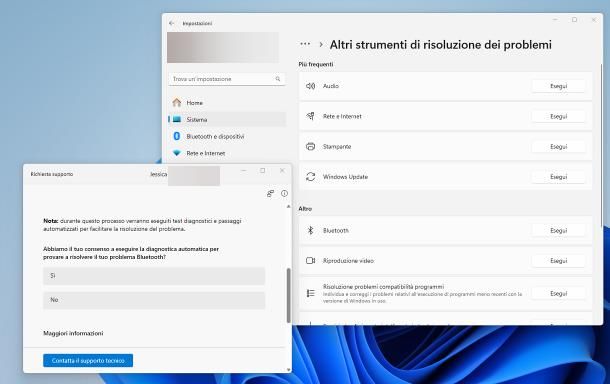Screen dimensions: 610x384
Task: Click the Stampante printer icon
Action: [x=310, y=147]
